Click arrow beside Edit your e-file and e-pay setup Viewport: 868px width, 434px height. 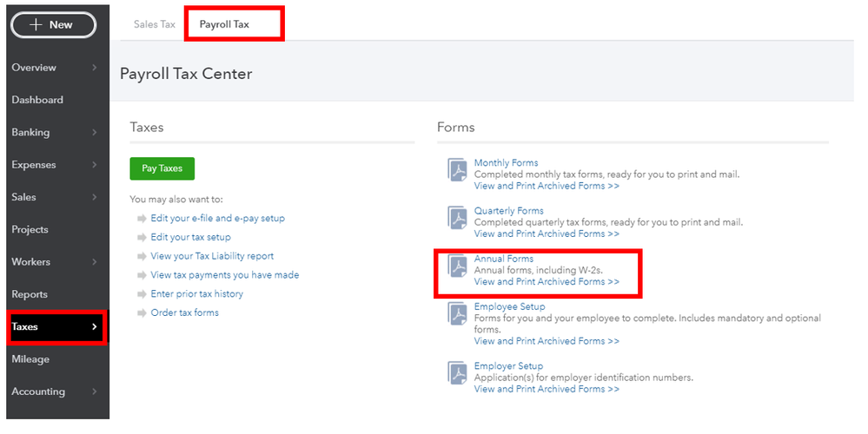click(142, 219)
